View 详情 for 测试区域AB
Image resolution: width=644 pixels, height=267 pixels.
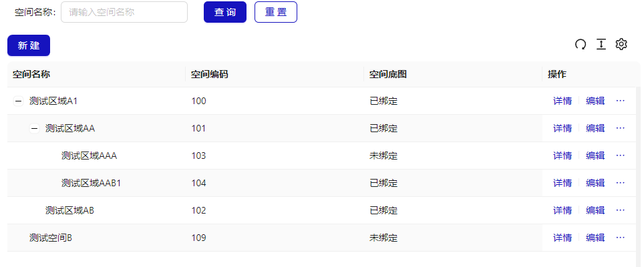pyautogui.click(x=562, y=210)
